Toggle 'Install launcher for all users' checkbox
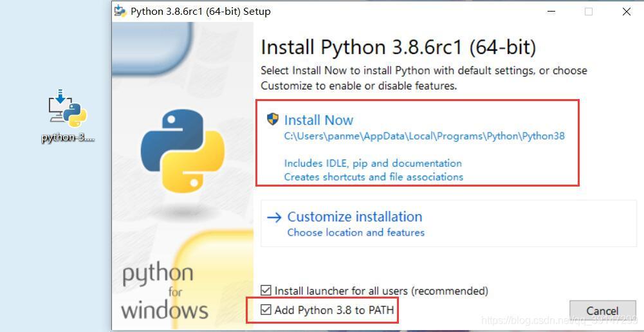644x332 pixels. click(x=266, y=291)
